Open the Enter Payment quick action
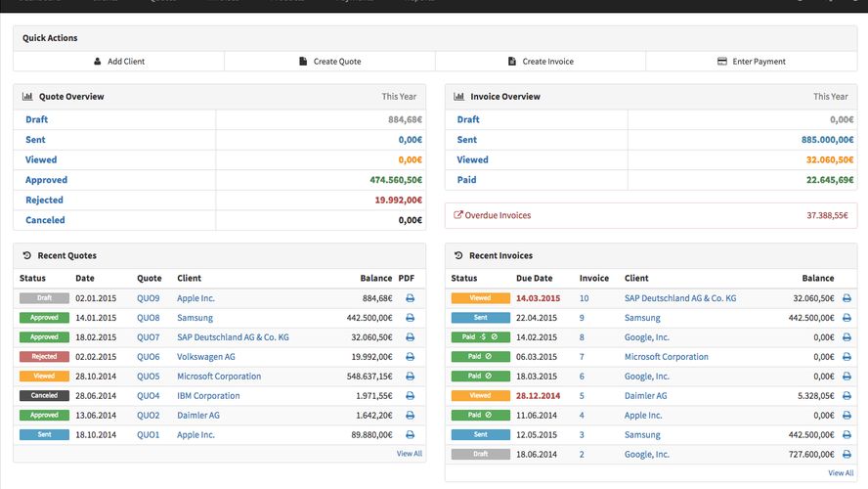Viewport: 868px width, 489px height. [751, 62]
